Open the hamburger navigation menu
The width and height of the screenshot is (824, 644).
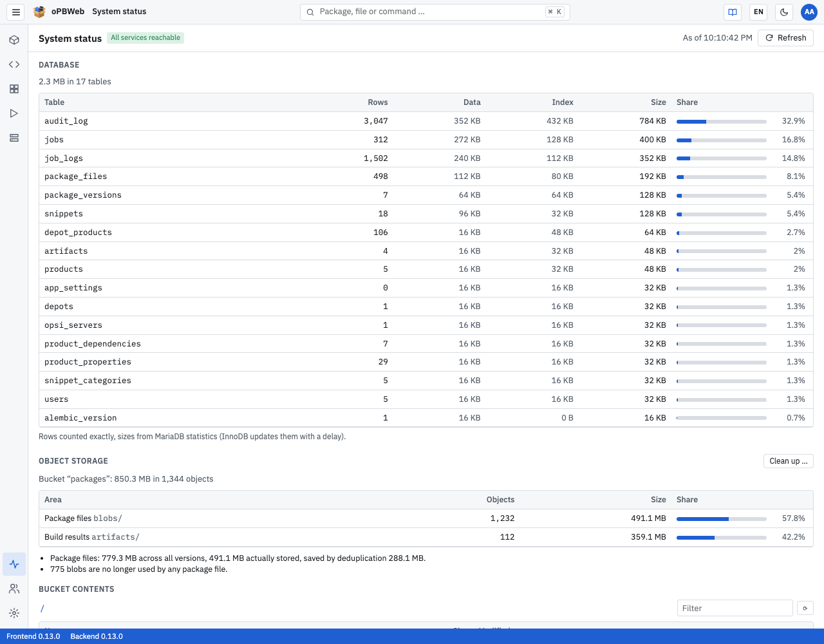tap(16, 12)
